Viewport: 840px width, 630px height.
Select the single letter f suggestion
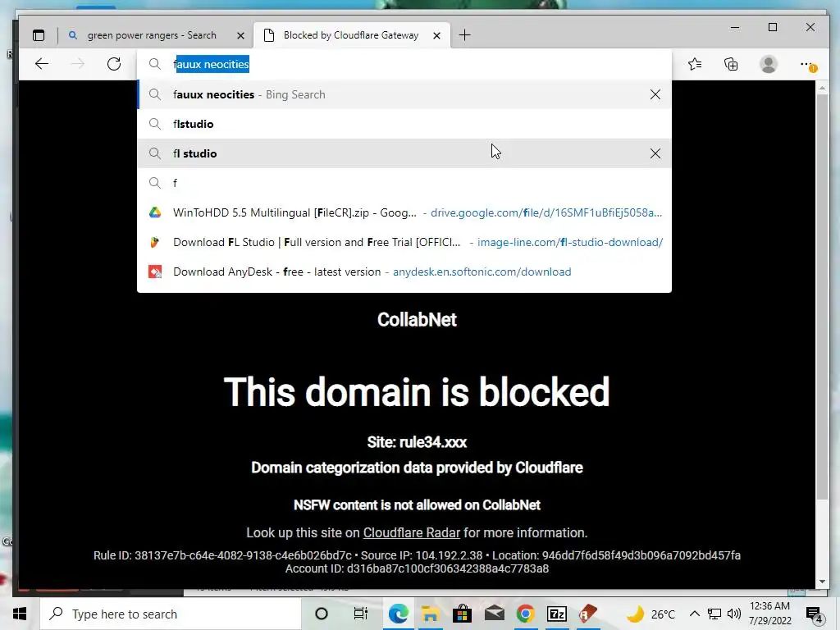(404, 183)
